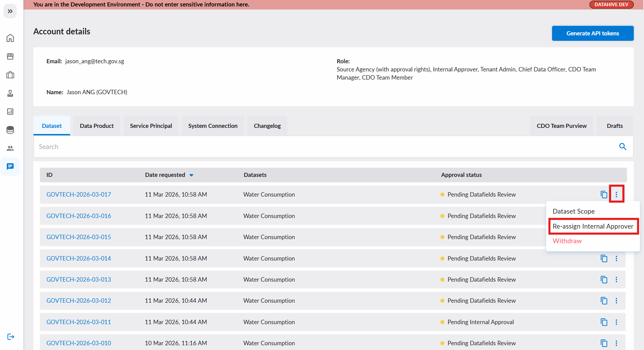Copy icon for GOVTECH-2026-03-011 row
644x350 pixels.
pos(604,322)
